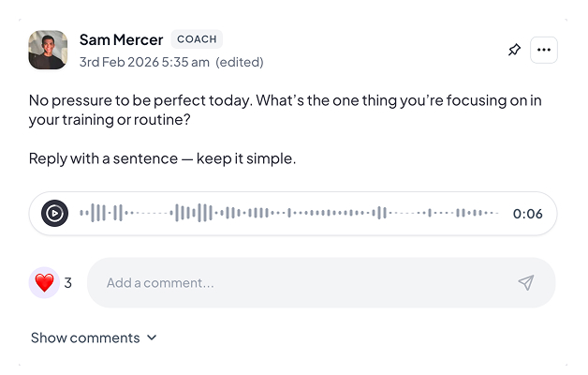
Task: Click the post timestamp 3rd Feb 2026
Action: coord(144,62)
